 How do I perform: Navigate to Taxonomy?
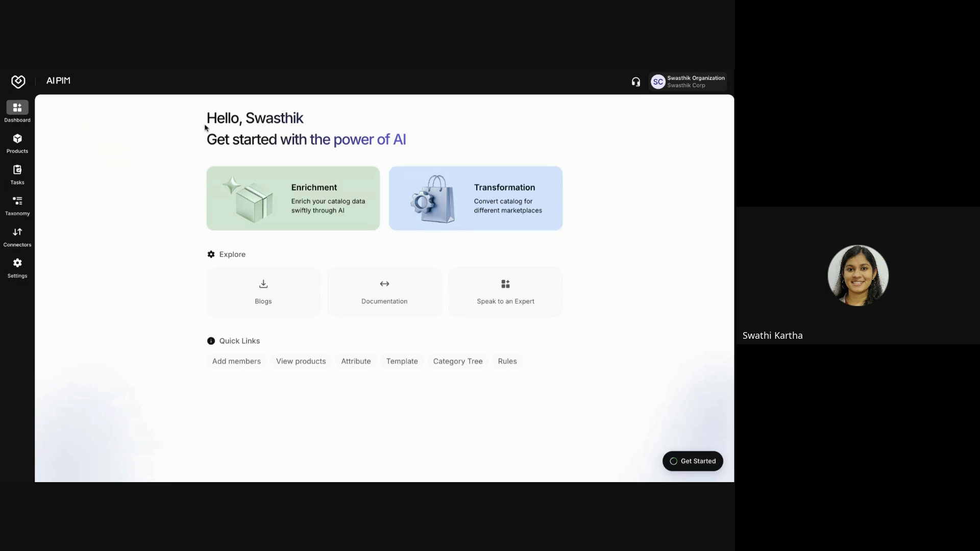17,205
